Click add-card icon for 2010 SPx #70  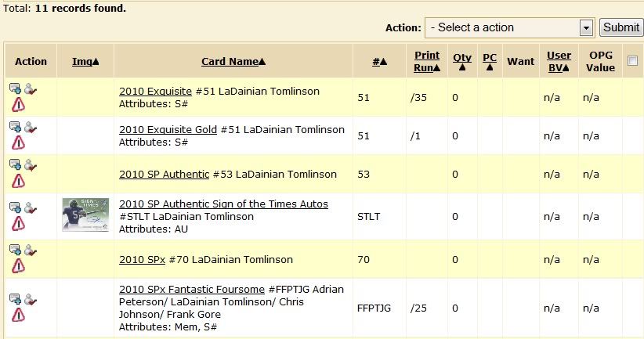coord(15,251)
